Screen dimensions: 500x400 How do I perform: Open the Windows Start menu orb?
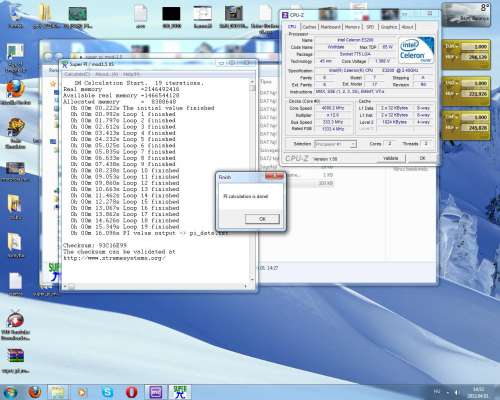point(11,392)
